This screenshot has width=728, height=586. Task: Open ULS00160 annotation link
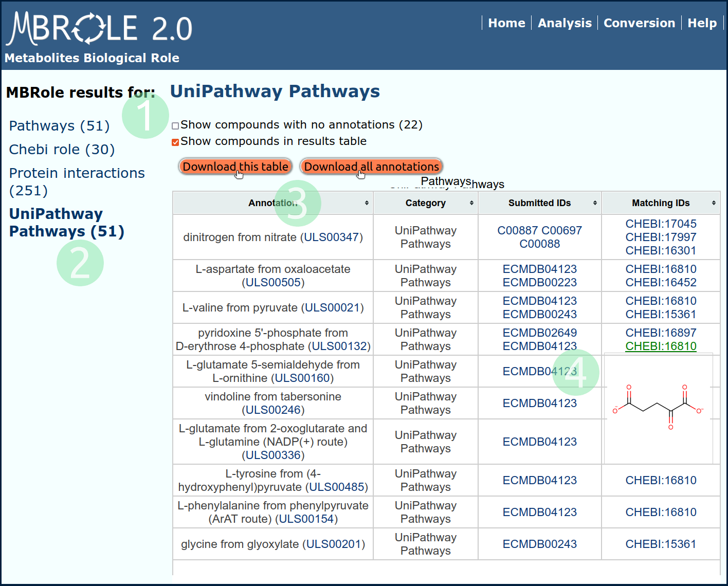(x=302, y=378)
